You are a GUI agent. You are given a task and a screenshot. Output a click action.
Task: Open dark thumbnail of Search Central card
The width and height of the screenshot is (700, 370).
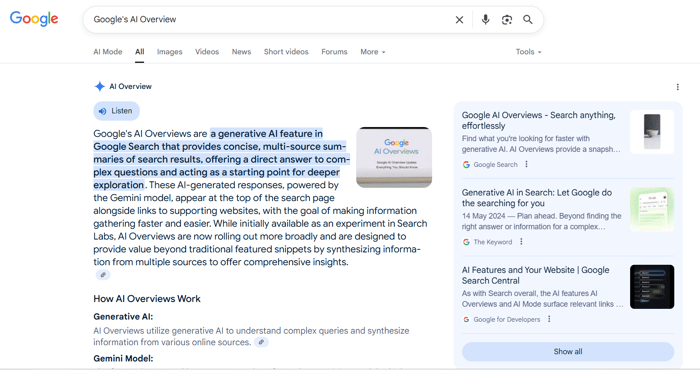pos(652,287)
